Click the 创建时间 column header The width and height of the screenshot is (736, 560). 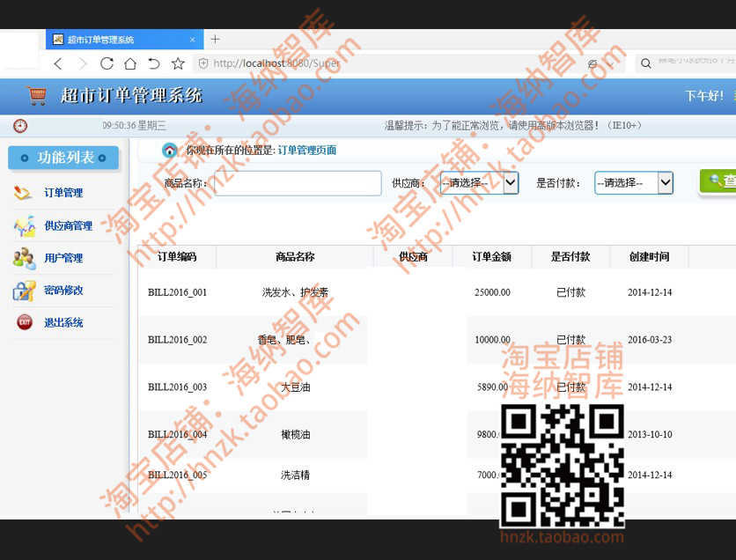pyautogui.click(x=649, y=257)
